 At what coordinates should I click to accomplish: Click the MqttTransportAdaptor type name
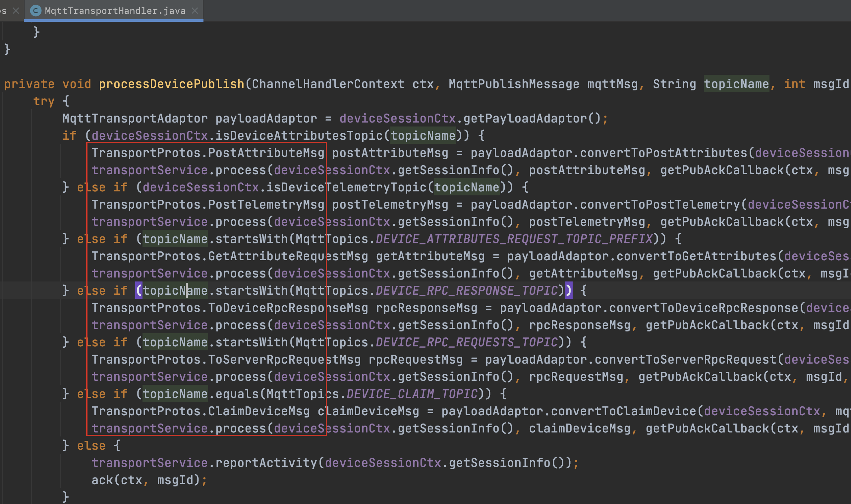click(x=135, y=119)
